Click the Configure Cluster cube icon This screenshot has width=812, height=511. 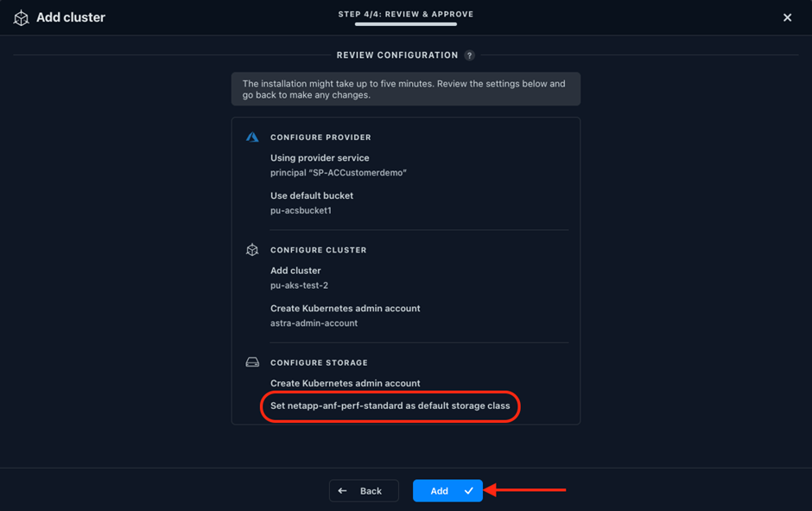pos(252,250)
